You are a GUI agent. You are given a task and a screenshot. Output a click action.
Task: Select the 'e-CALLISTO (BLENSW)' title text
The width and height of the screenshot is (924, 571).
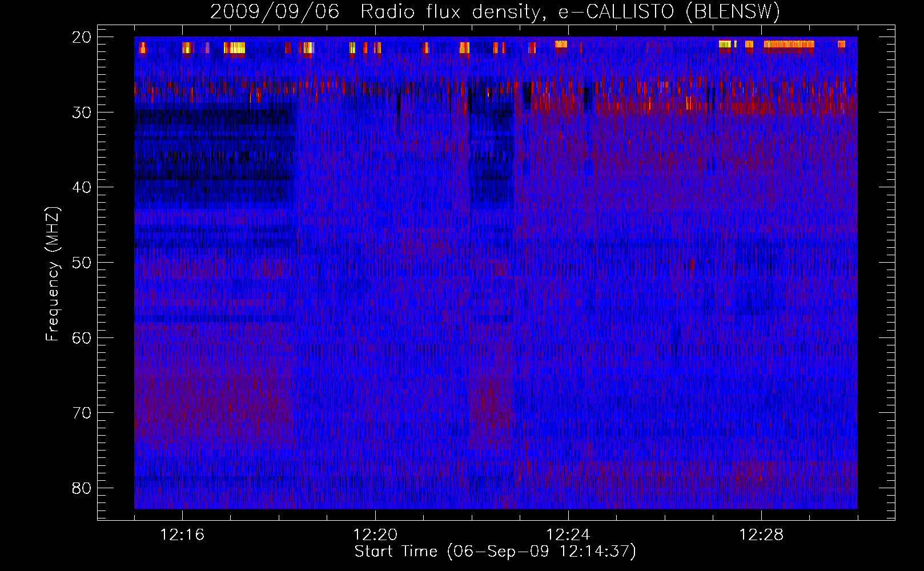[x=669, y=12]
